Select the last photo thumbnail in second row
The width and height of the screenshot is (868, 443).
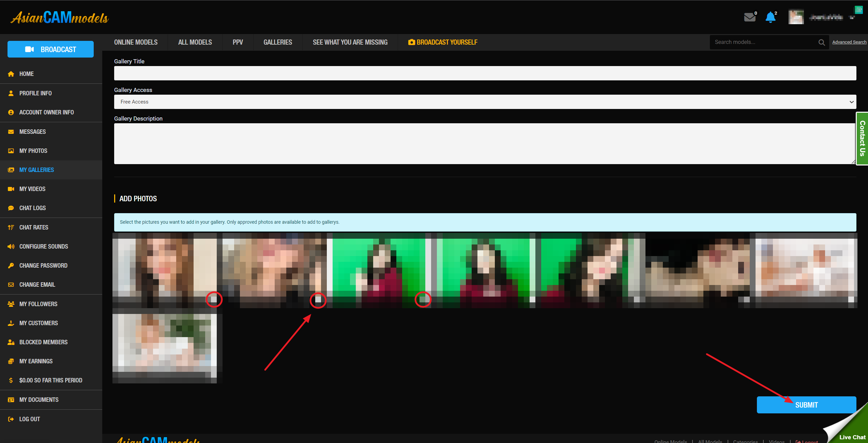click(x=165, y=346)
